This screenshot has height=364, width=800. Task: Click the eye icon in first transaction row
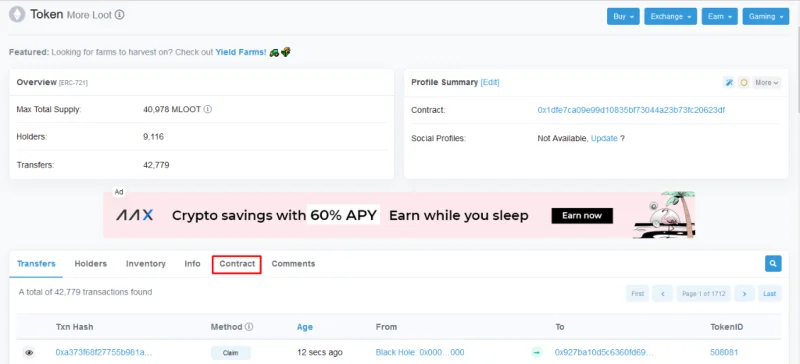point(29,353)
